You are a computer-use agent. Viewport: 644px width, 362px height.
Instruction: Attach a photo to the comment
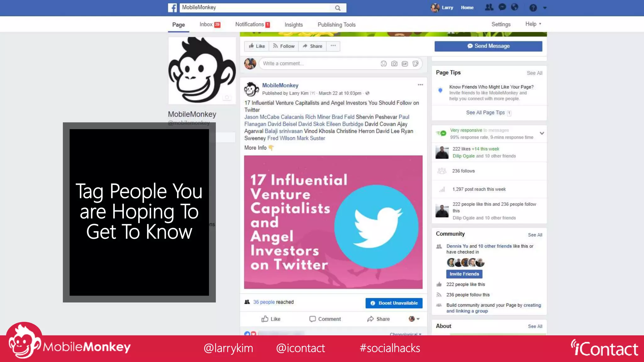394,64
